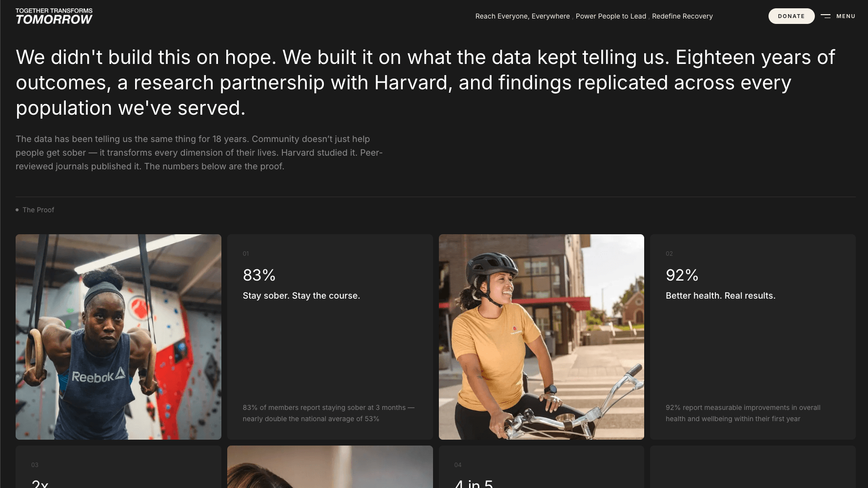
Task: Open the photo of the helmeted cyclist
Action: pyautogui.click(x=541, y=337)
